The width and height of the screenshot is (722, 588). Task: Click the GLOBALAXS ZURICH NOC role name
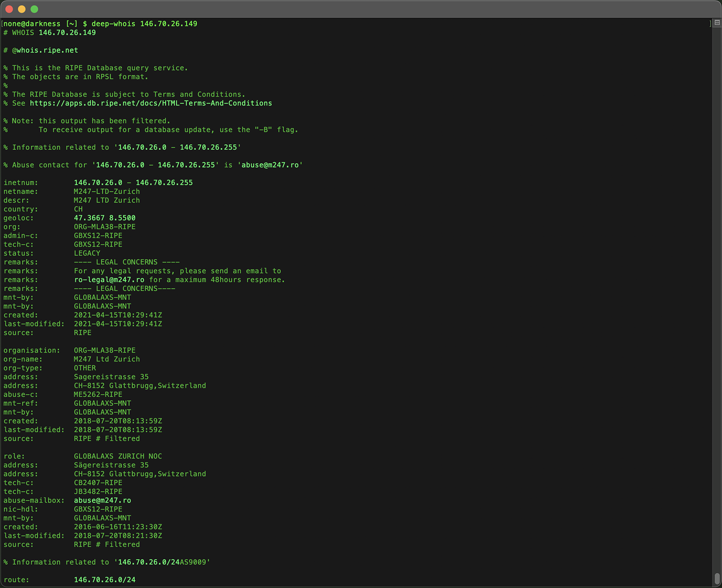pyautogui.click(x=118, y=456)
